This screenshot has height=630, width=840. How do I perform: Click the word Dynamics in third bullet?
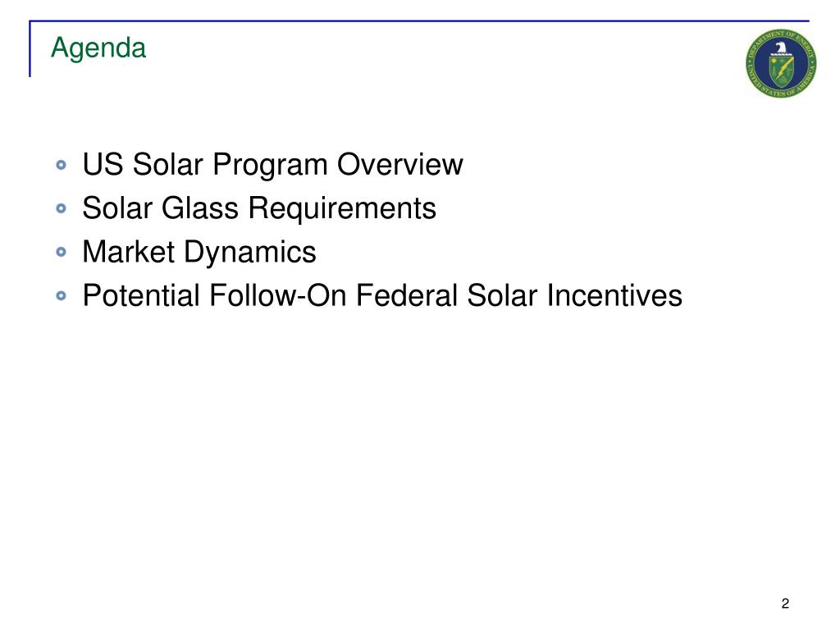click(x=250, y=253)
